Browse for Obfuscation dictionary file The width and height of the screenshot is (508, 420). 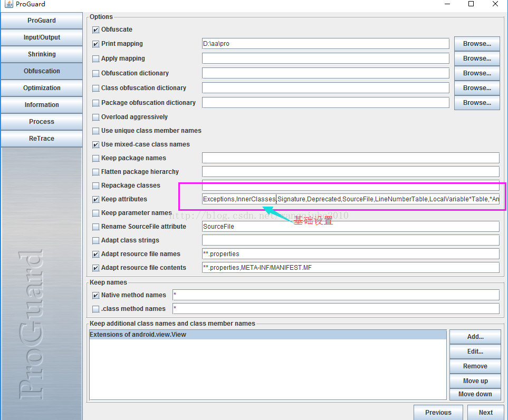click(x=477, y=73)
